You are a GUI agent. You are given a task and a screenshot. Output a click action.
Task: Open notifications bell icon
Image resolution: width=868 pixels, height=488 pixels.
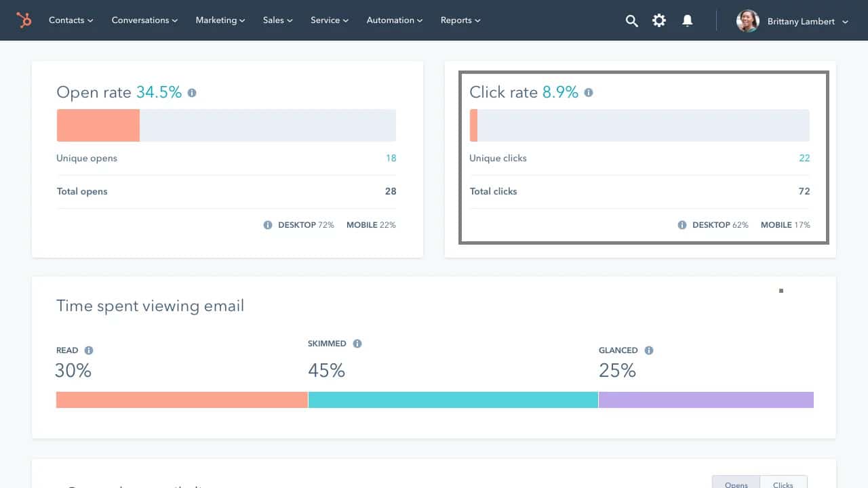[x=687, y=21]
